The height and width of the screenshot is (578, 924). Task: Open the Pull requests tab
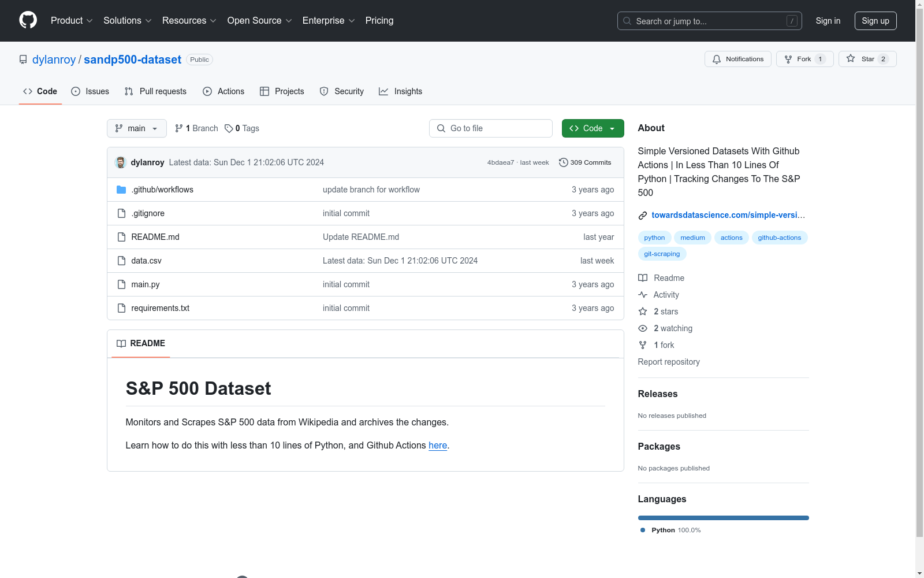(155, 91)
